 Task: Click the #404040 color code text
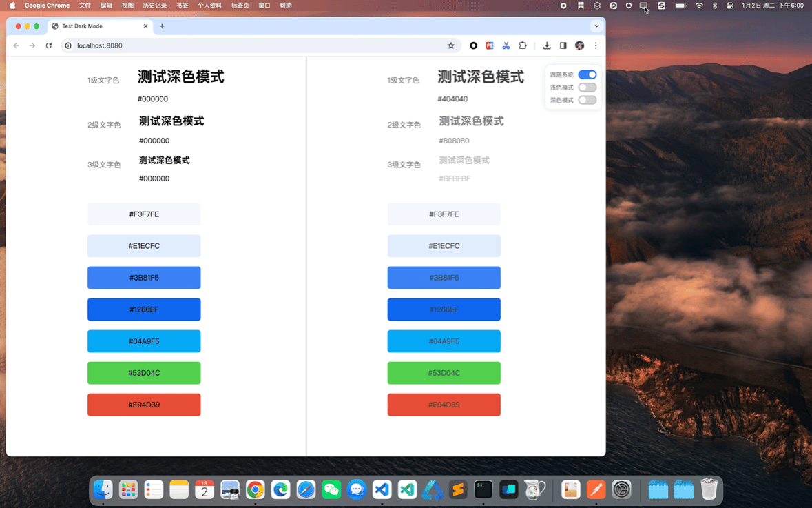pos(452,99)
